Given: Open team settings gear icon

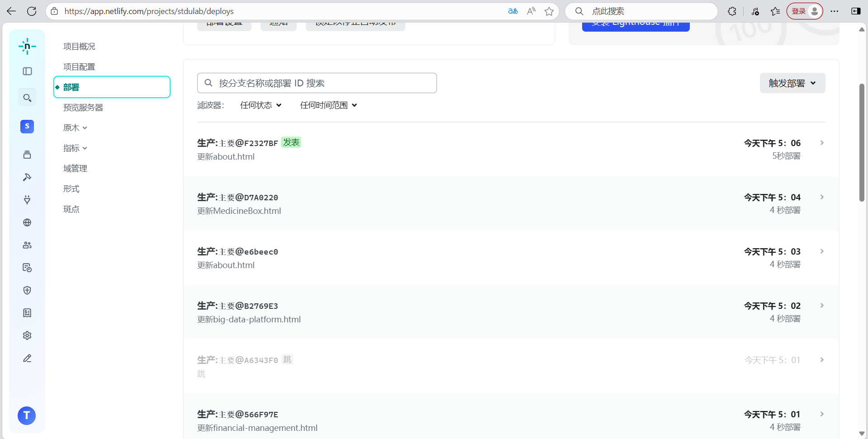Looking at the screenshot, I should coord(27,335).
